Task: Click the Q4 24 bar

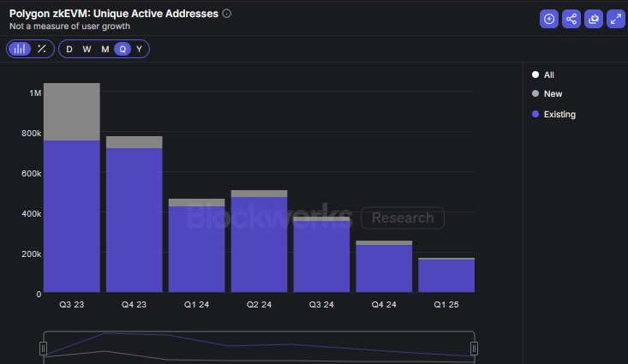Action: point(384,268)
